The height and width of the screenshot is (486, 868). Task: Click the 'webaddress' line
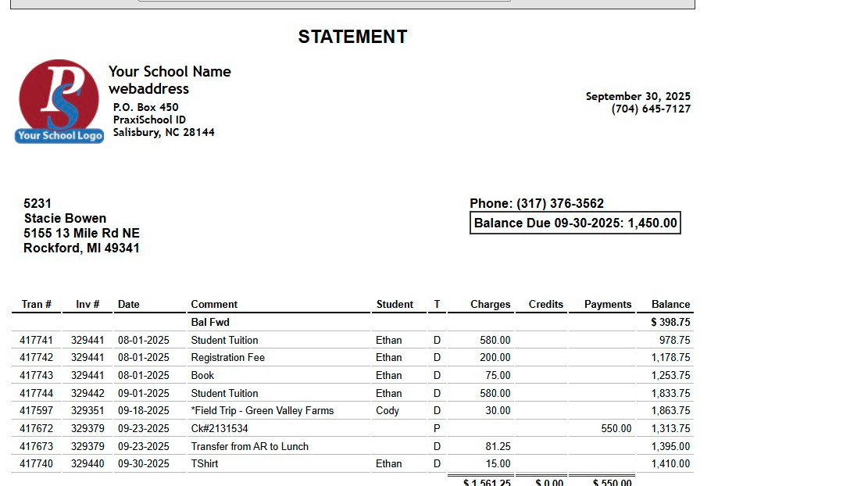[148, 88]
